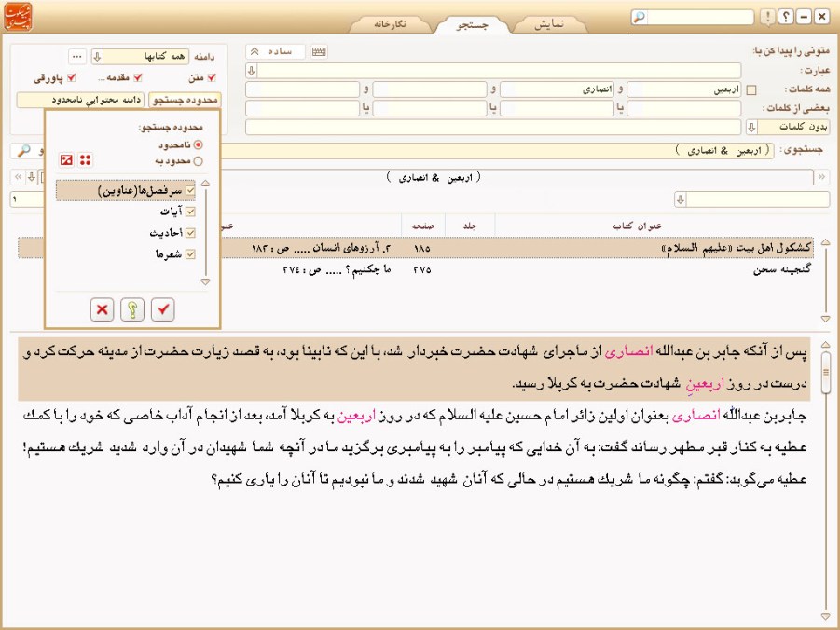Open the on-screen keyboard icon
840x630 pixels.
coord(319,51)
